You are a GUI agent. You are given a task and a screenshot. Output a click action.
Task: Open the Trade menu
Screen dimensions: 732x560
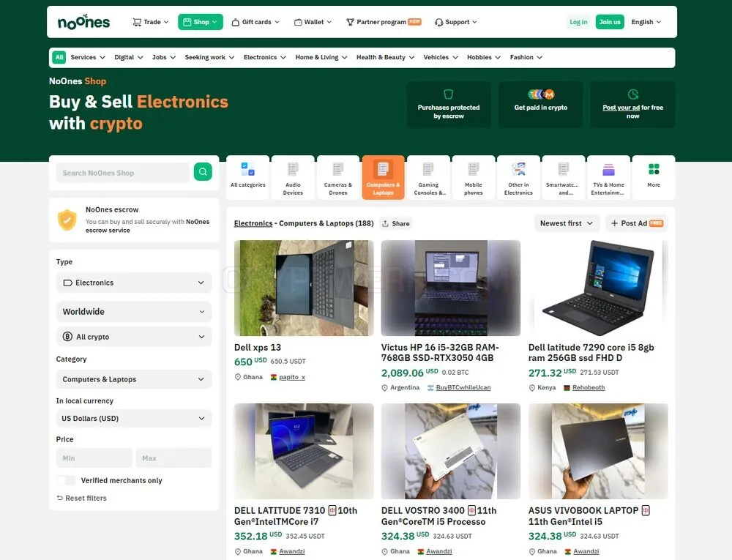150,22
